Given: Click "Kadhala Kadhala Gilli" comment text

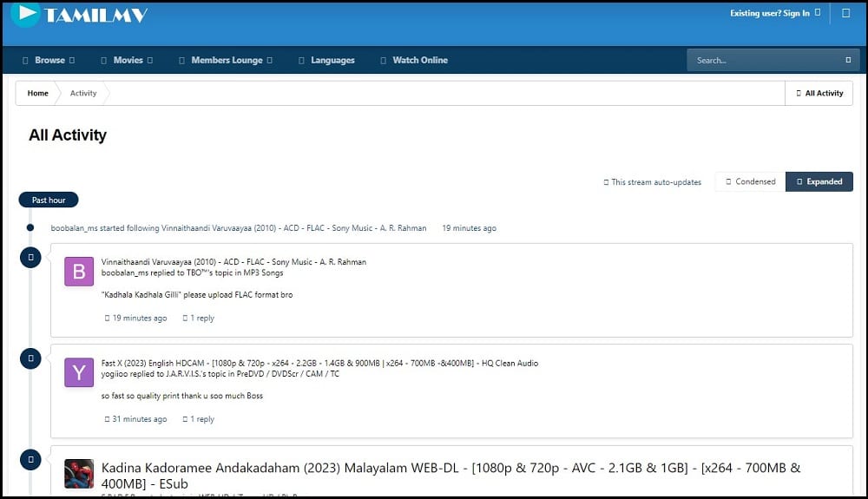Looking at the screenshot, I should point(197,295).
